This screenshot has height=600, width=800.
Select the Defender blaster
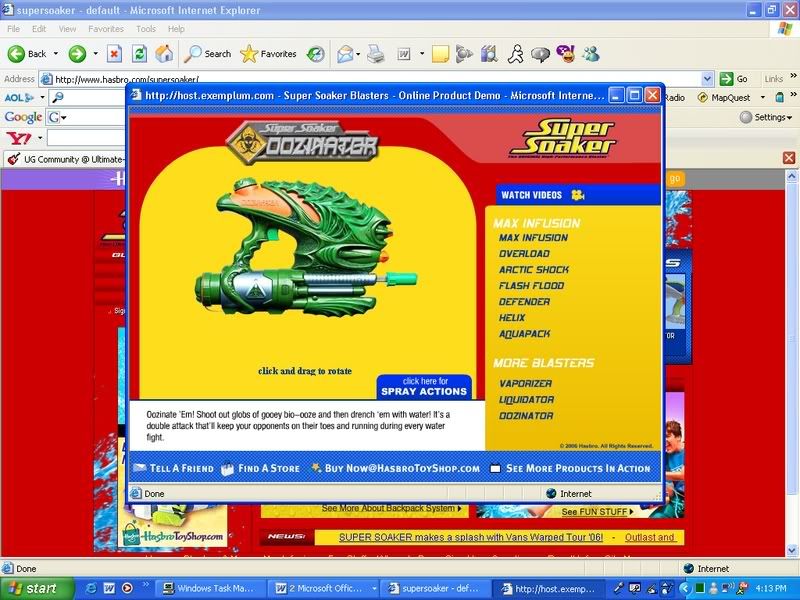pyautogui.click(x=524, y=302)
